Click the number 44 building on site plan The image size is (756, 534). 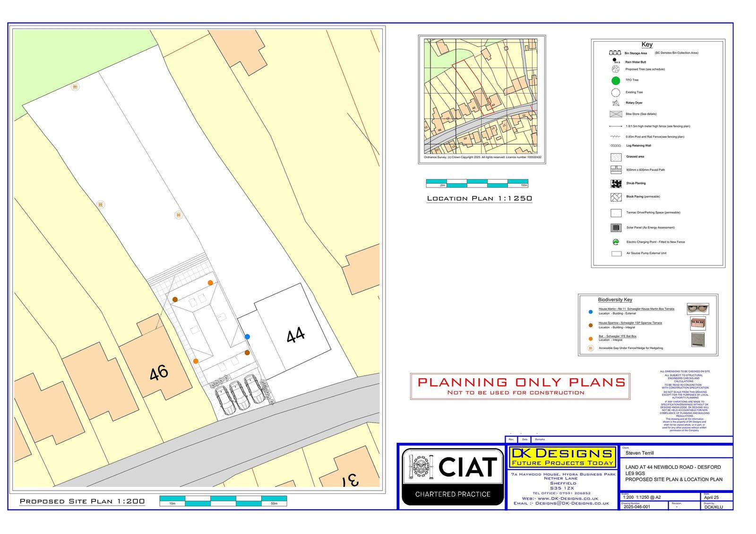pos(295,335)
